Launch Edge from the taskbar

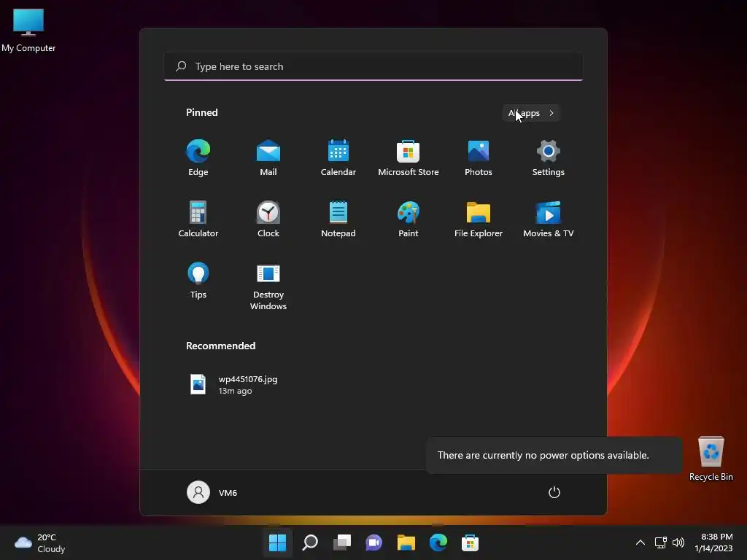pyautogui.click(x=438, y=542)
